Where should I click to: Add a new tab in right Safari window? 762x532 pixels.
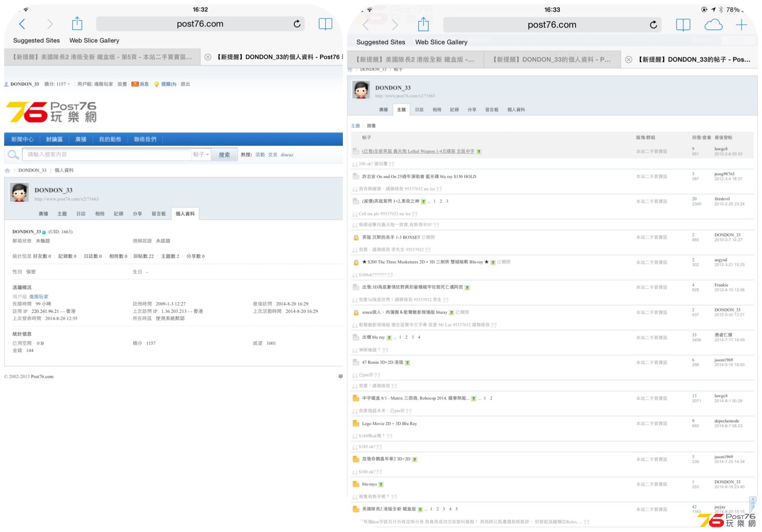pos(741,25)
